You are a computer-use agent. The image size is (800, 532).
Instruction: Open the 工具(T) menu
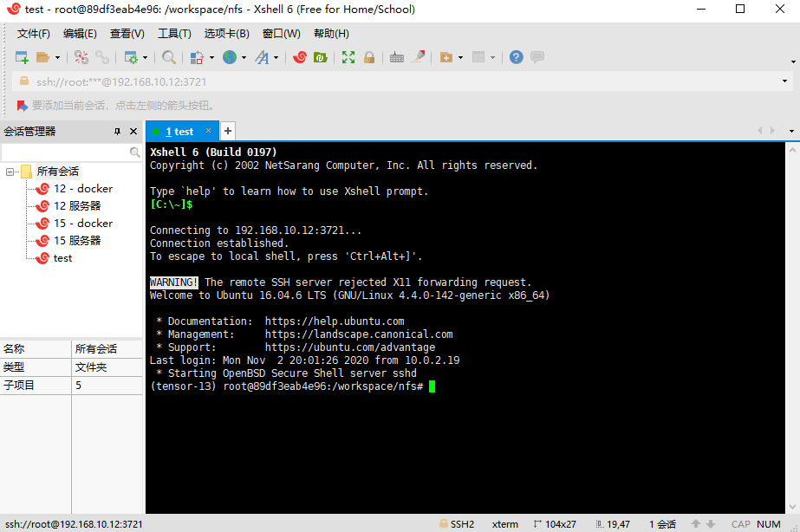(x=174, y=34)
